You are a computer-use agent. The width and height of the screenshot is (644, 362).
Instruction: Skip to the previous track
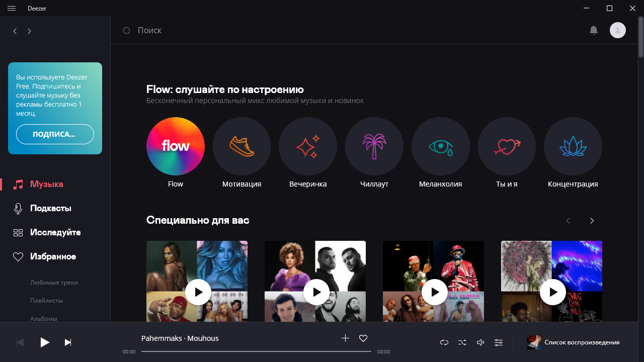coord(20,342)
